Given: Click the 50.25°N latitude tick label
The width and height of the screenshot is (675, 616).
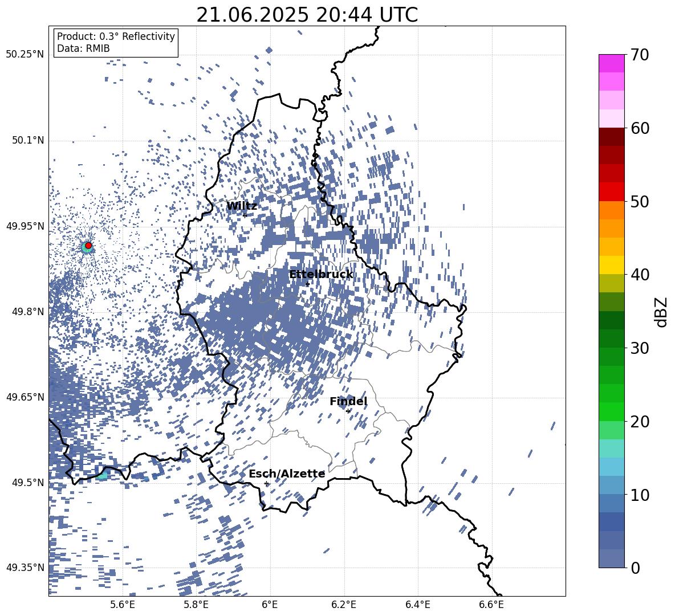Looking at the screenshot, I should coord(25,55).
